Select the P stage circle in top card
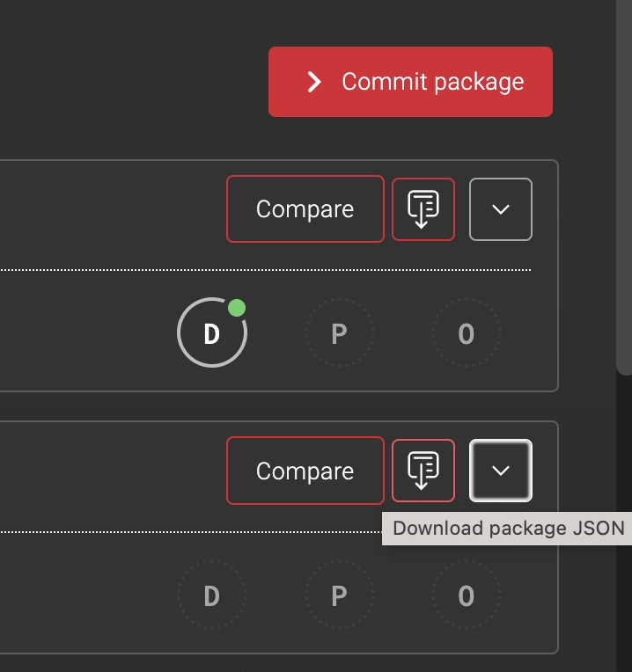This screenshot has width=632, height=672. click(x=339, y=334)
